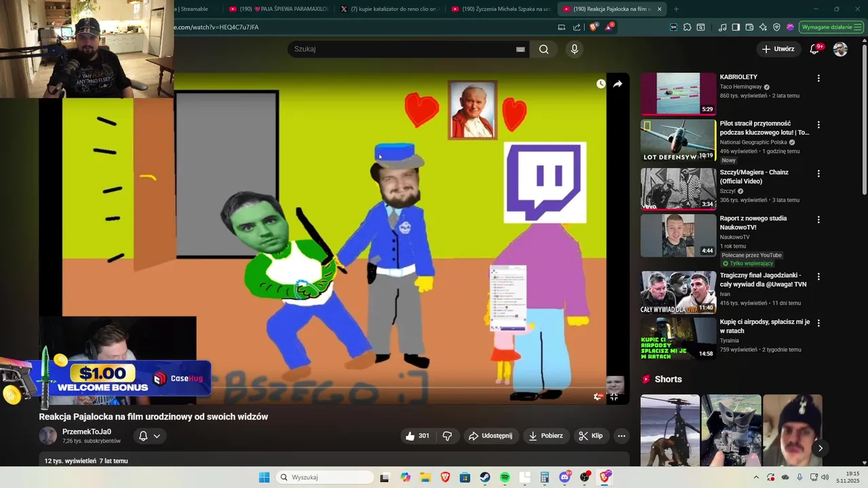868x488 pixels.
Task: Open options for Tragiczny finał Jagodzianki video
Action: [x=818, y=277]
